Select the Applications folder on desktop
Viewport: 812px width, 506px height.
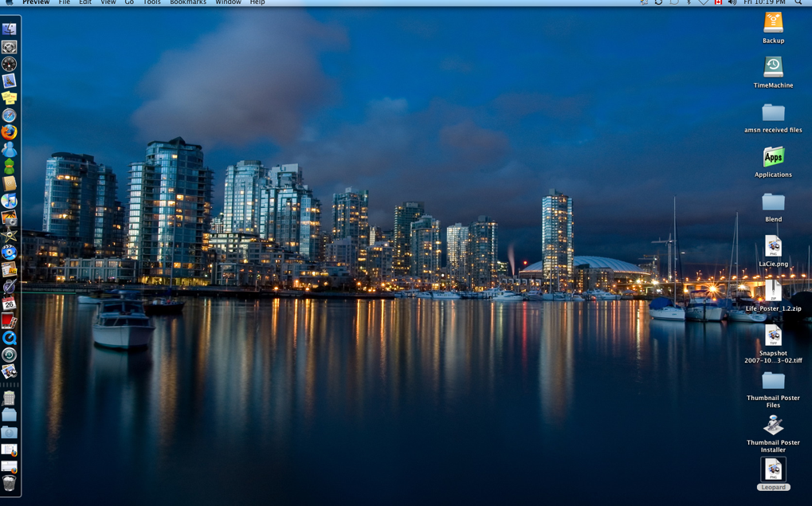[773, 162]
